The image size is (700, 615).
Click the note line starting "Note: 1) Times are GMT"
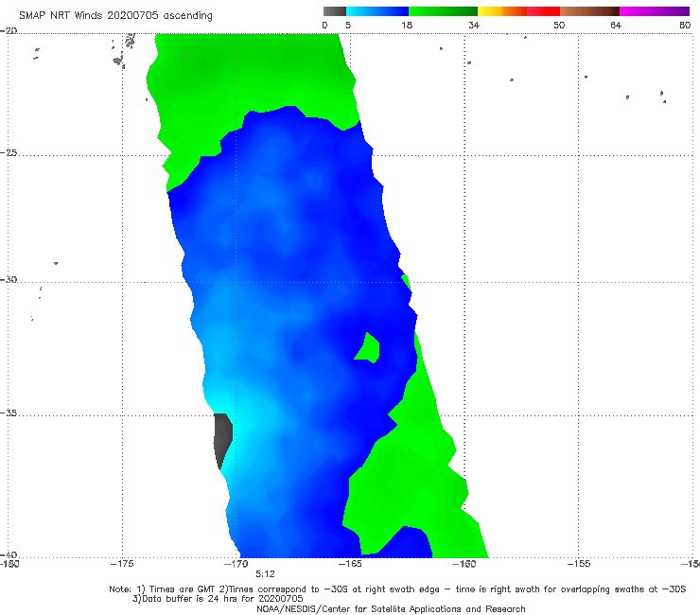397,589
